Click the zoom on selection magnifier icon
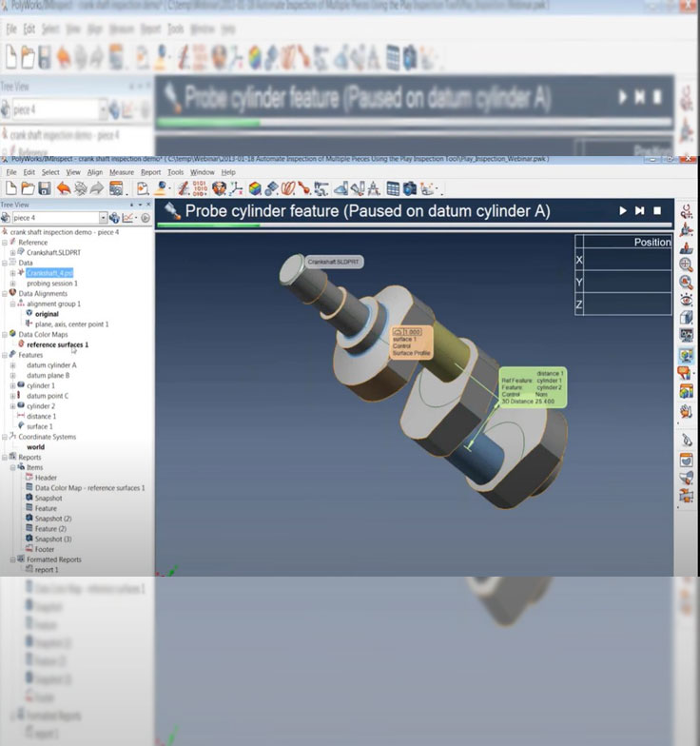 (x=686, y=282)
